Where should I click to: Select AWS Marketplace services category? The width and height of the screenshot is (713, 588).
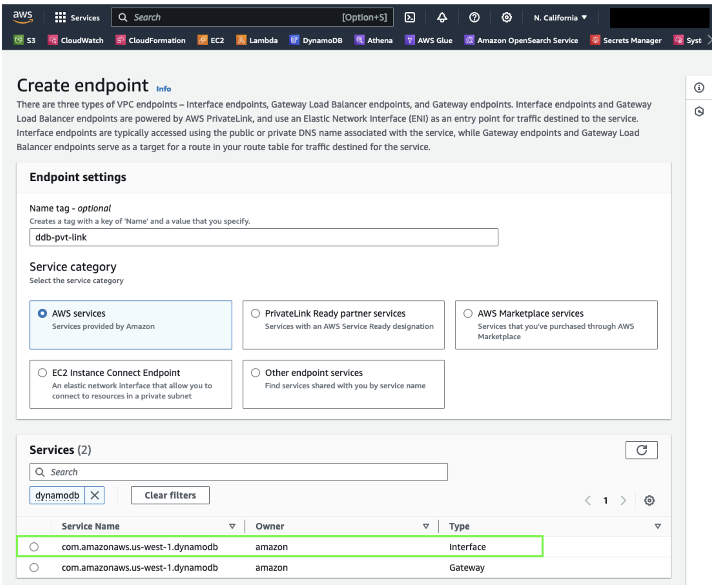(x=556, y=325)
